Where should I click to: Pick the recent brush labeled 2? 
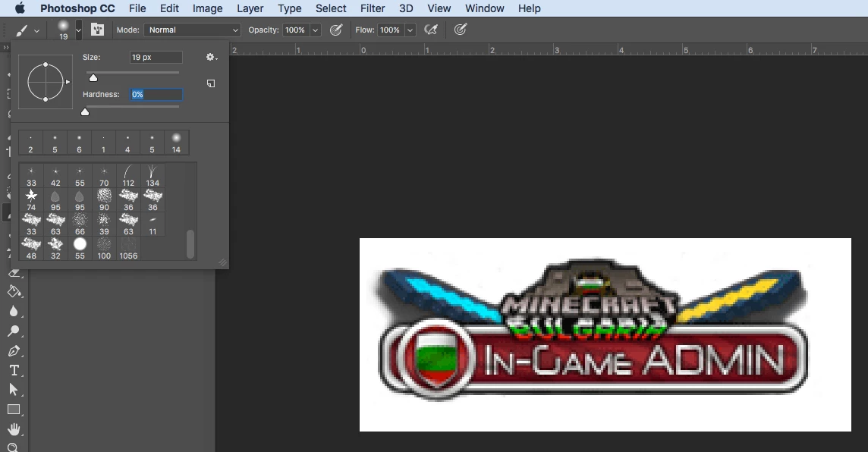(x=30, y=143)
